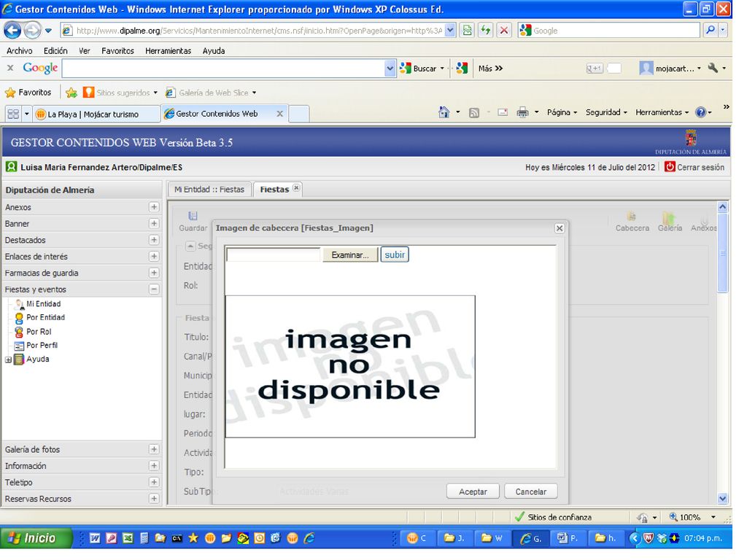Open Word from the quick launch bar

coord(95,539)
